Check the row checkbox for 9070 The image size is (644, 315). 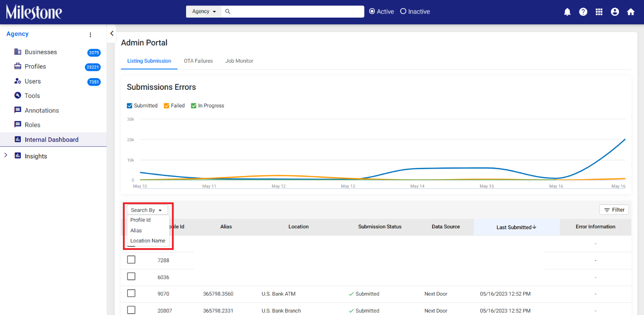point(131,293)
